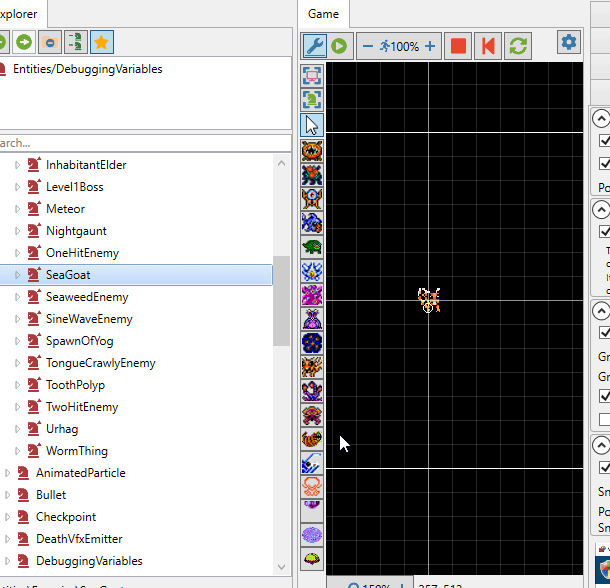Click the star bookmark toolbar button

pyautogui.click(x=101, y=42)
